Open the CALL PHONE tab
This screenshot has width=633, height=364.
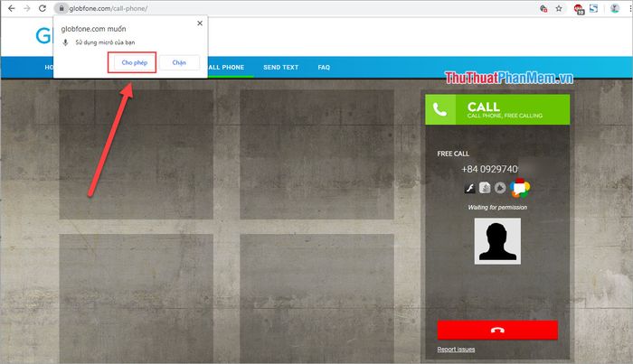coord(226,68)
